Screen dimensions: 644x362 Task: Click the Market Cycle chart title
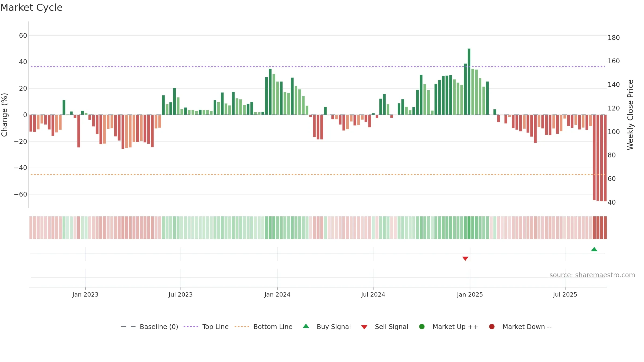31,8
